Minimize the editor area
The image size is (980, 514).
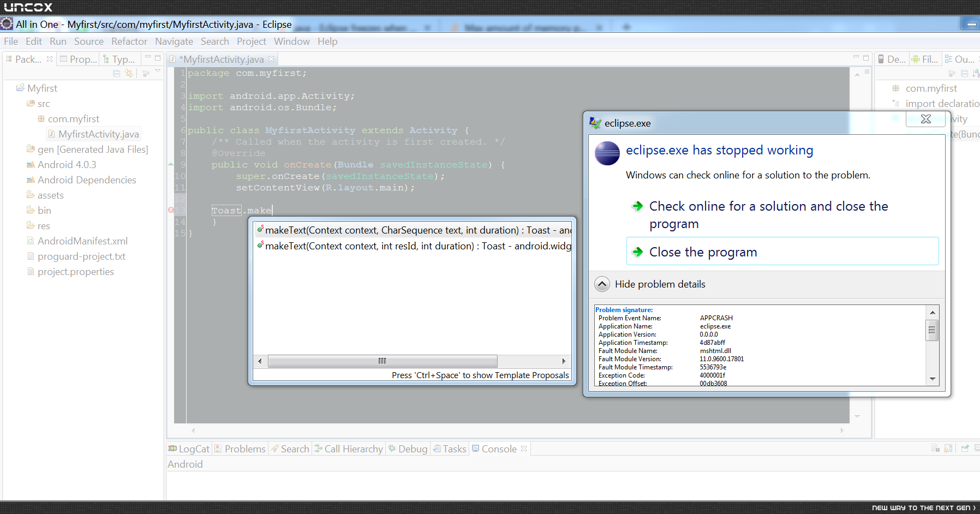click(856, 57)
